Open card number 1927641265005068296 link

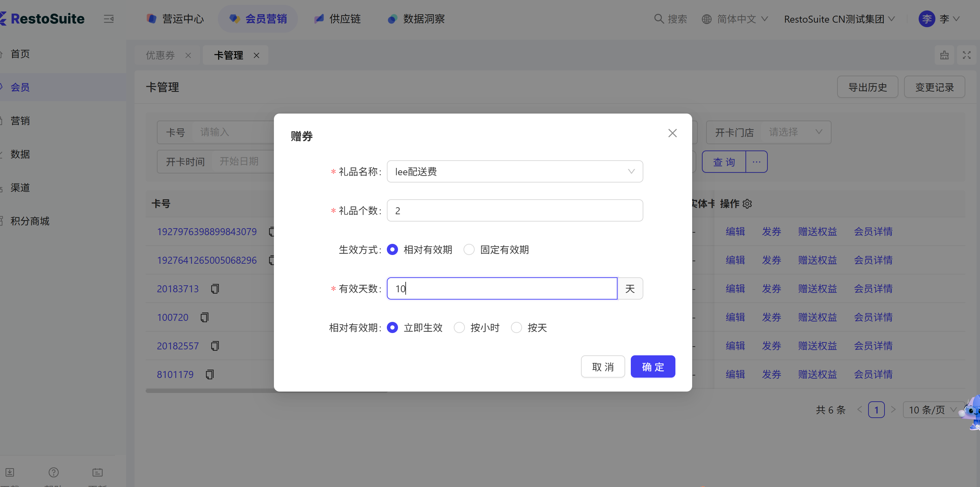(207, 261)
